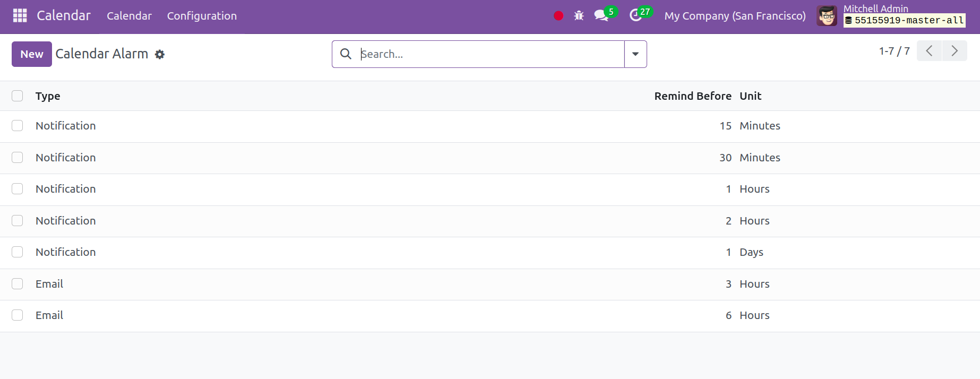This screenshot has width=980, height=379.
Task: Open the Notification type in the 1 Days row
Action: point(66,252)
